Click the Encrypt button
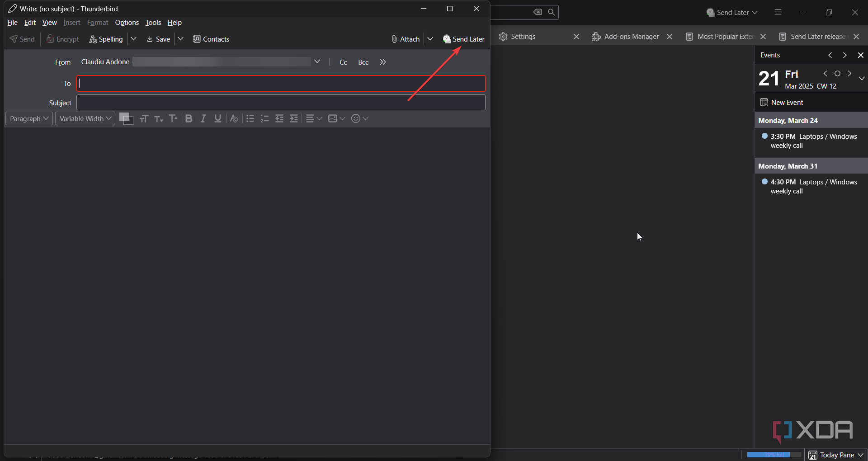Viewport: 868px width, 461px height. coord(63,39)
